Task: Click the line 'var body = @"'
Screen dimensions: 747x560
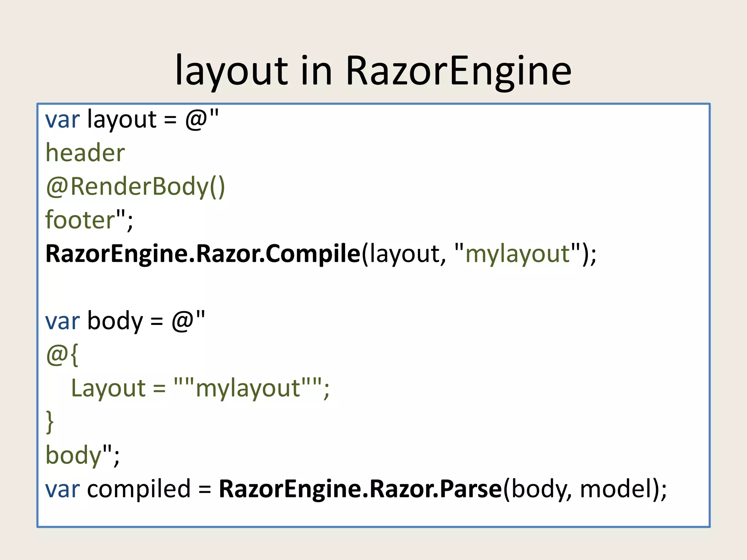Action: pos(125,321)
